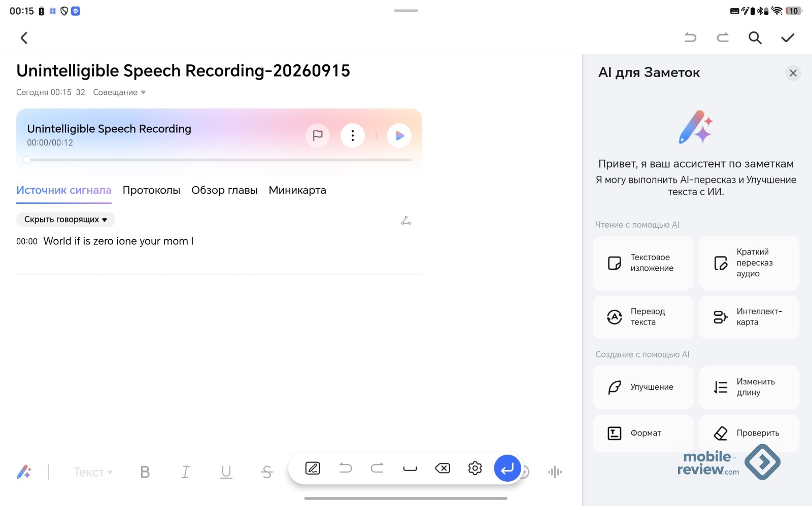Open the Совещание category dropdown

119,92
